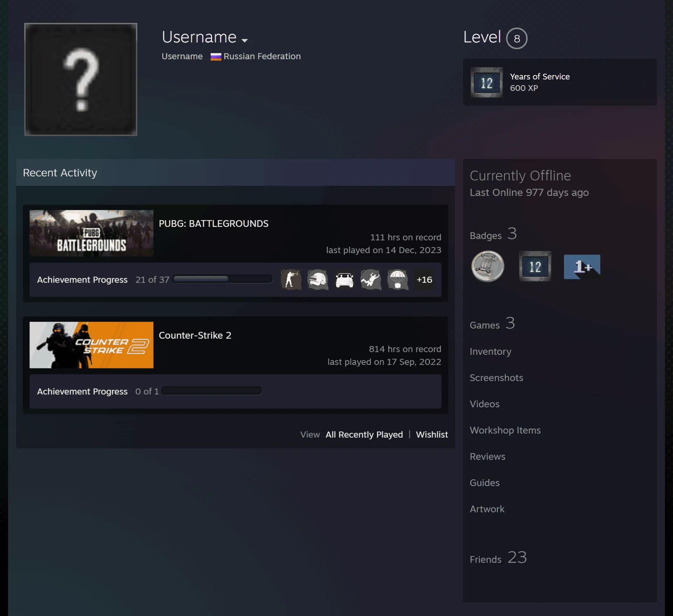Open the Years of Service badge icon

pos(487,82)
